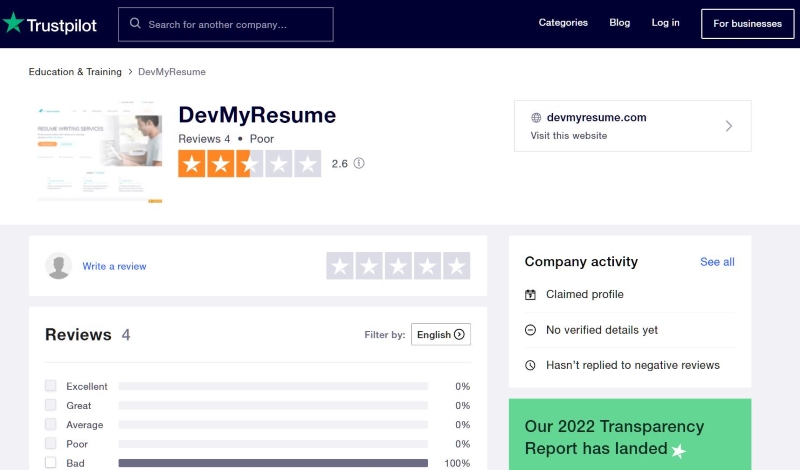The height and width of the screenshot is (470, 800).
Task: Go to the Blog page
Action: pos(619,22)
